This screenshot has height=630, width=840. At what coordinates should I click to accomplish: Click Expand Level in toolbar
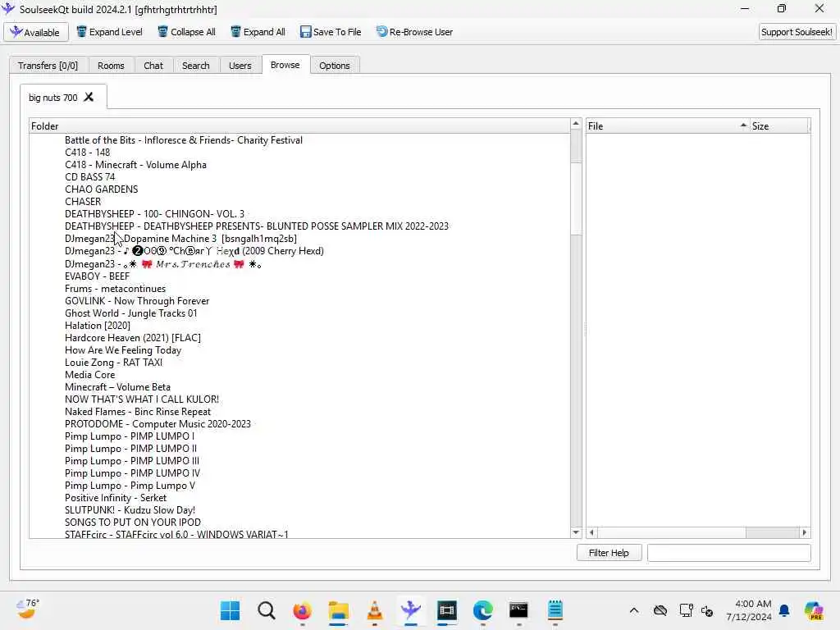(x=109, y=32)
